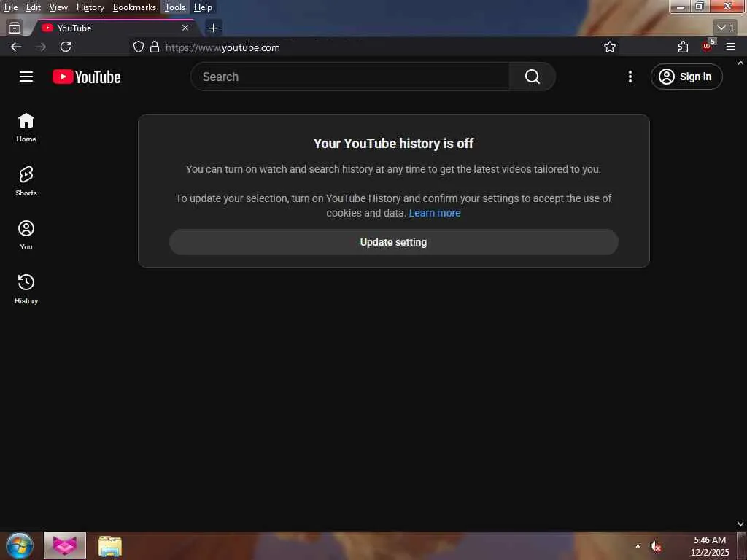The width and height of the screenshot is (747, 560).
Task: Bookmark this page with star icon
Action: [x=610, y=47]
